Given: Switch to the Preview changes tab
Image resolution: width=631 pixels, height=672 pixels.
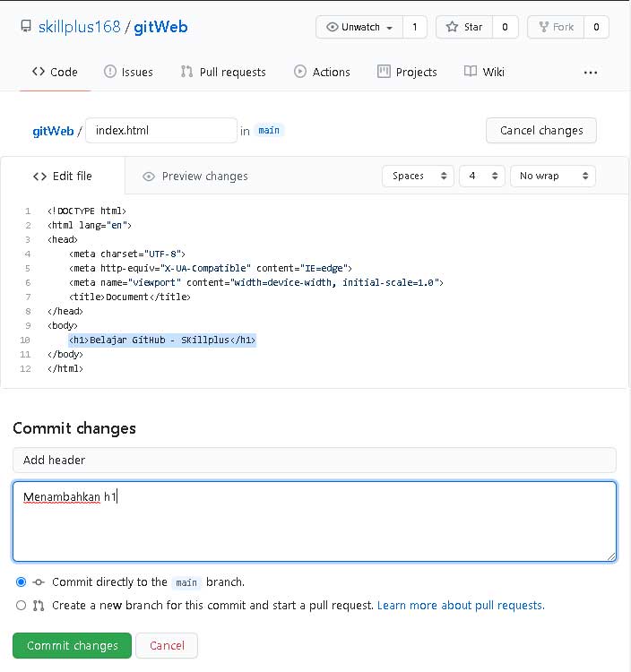Looking at the screenshot, I should tap(195, 177).
